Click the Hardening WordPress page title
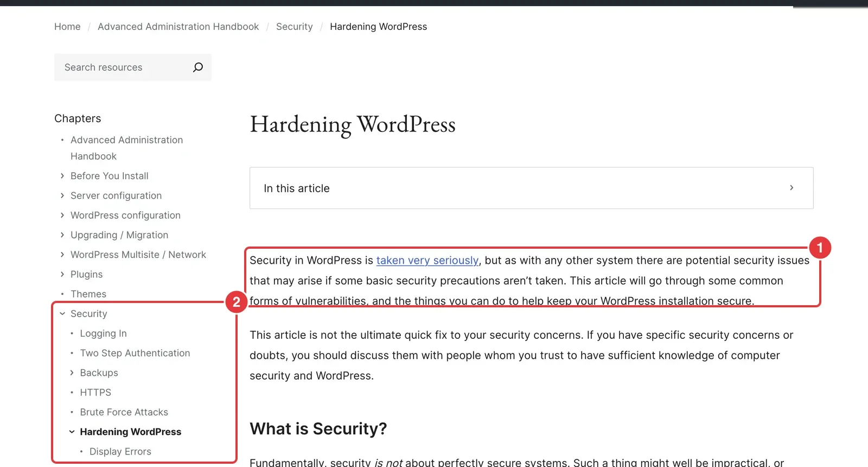The height and width of the screenshot is (467, 868). click(x=353, y=125)
